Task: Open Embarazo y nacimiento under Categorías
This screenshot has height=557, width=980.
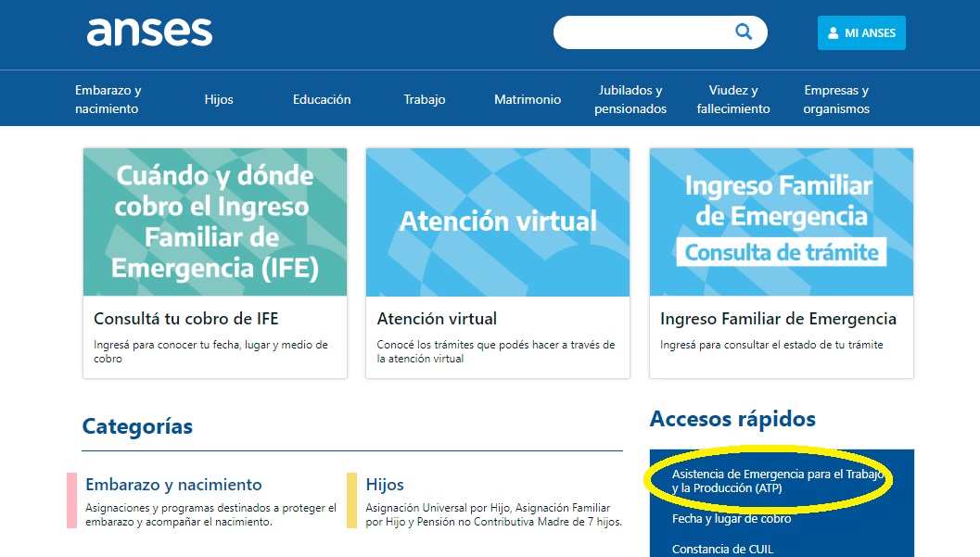Action: [x=172, y=485]
